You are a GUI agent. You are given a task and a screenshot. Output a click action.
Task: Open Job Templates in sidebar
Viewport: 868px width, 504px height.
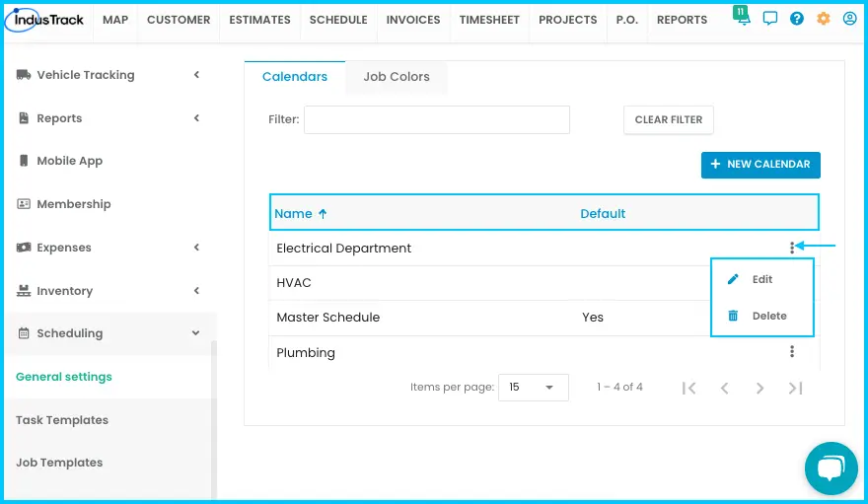click(59, 463)
